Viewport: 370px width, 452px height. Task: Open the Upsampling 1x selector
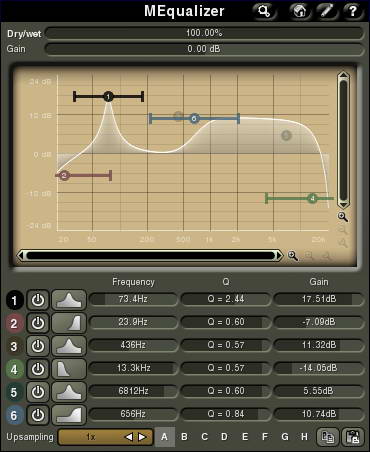(105, 437)
